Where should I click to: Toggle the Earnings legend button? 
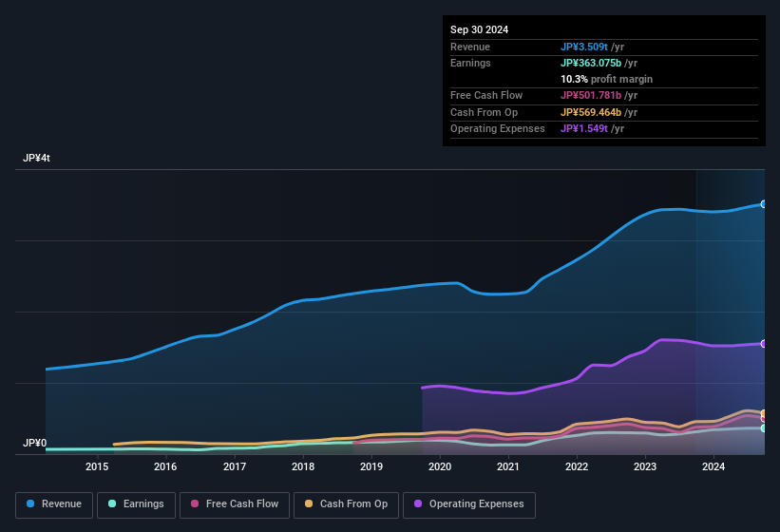(136, 504)
